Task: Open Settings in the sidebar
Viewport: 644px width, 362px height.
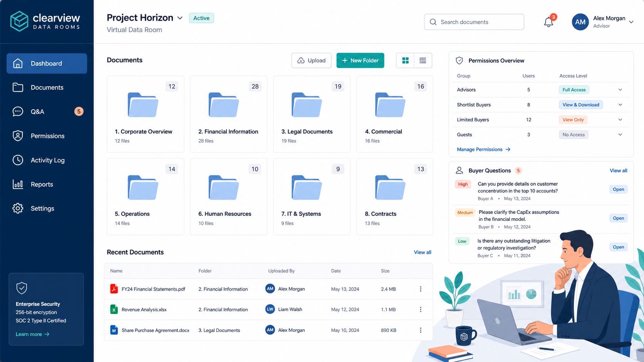Action: [x=47, y=209]
